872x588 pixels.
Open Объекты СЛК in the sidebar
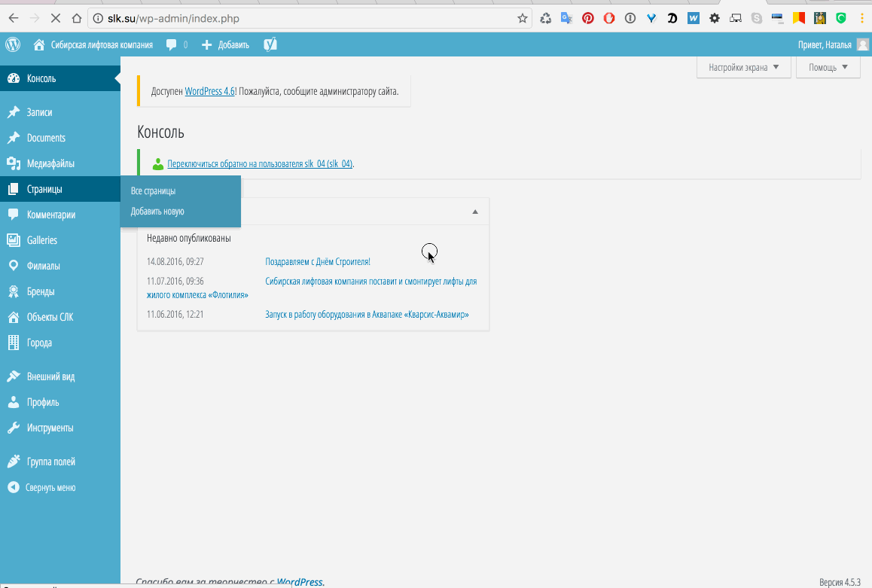60,317
